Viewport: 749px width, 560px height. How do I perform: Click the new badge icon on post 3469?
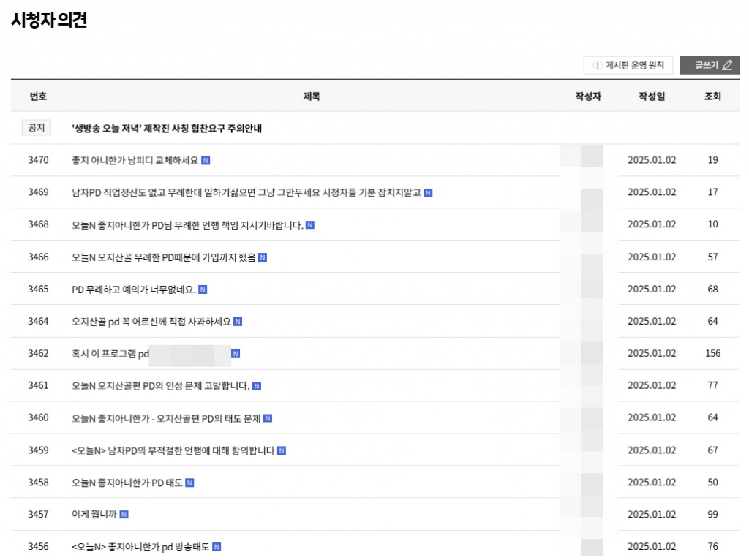pos(428,193)
